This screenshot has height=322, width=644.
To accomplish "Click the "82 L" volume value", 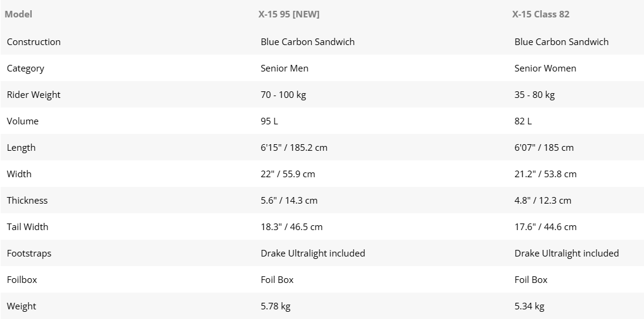I will tap(523, 121).
